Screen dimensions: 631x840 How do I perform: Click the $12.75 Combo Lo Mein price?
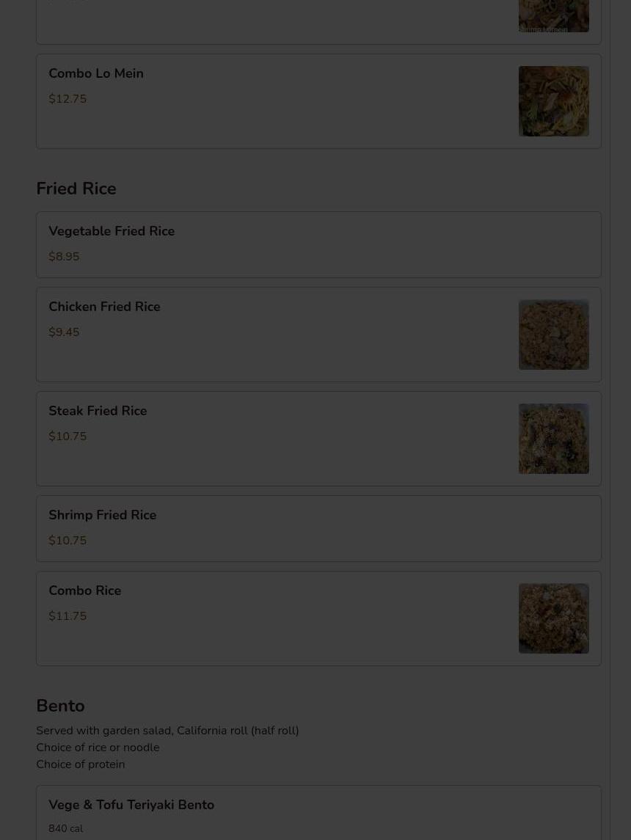pos(68,99)
